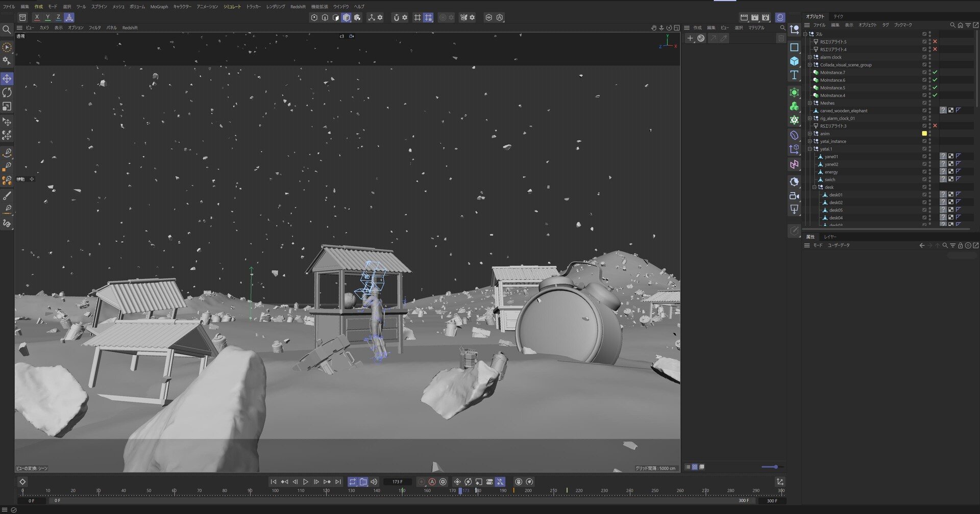Toggle the autokey button in timeline
The image size is (980, 514).
click(432, 482)
